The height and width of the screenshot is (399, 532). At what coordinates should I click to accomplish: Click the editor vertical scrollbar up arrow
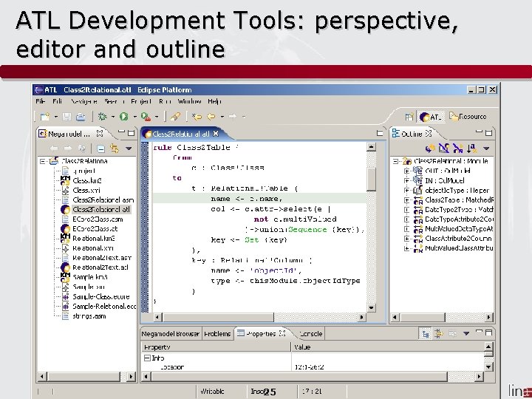point(371,147)
